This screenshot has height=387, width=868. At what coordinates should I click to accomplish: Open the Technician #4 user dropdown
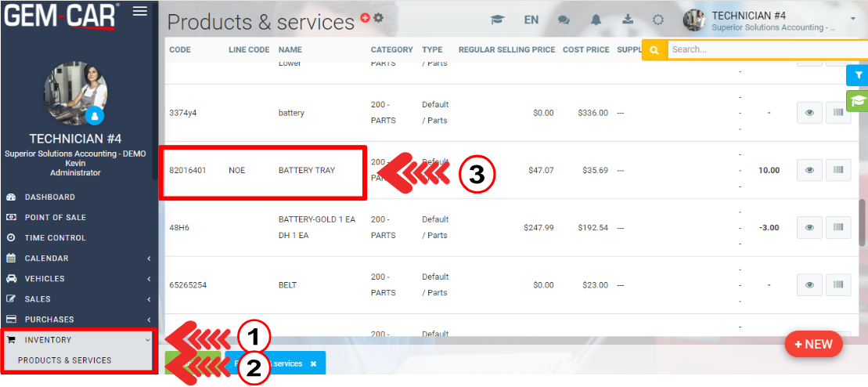[x=852, y=19]
